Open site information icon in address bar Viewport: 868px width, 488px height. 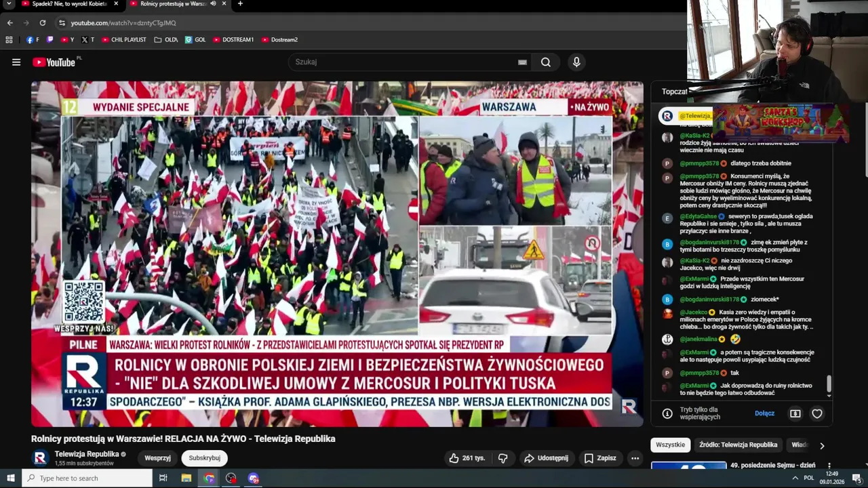[62, 22]
